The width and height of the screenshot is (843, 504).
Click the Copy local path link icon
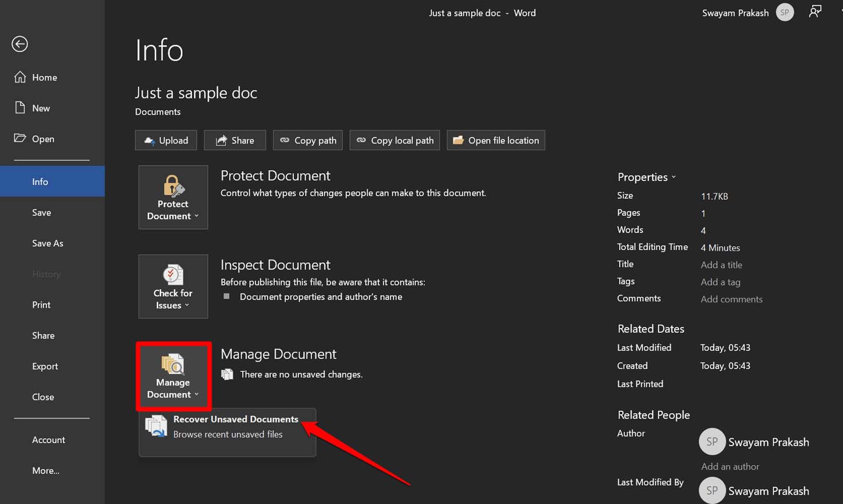pos(361,140)
